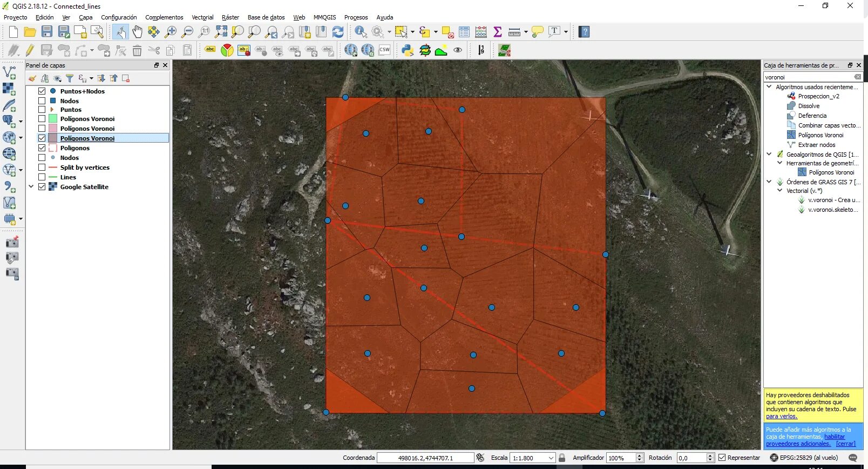Image resolution: width=868 pixels, height=469 pixels.
Task: Enable the Puntos layer checkbox
Action: pos(42,110)
